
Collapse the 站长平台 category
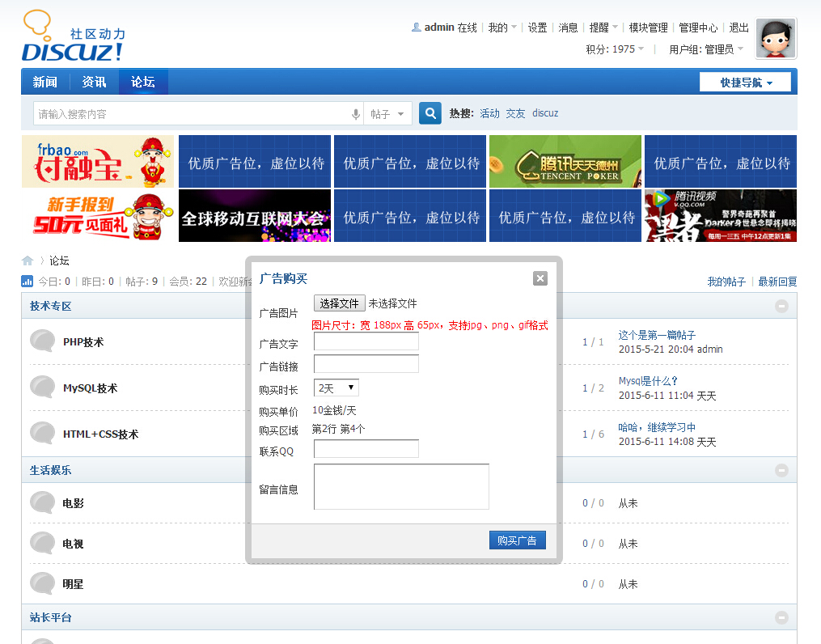pyautogui.click(x=781, y=617)
